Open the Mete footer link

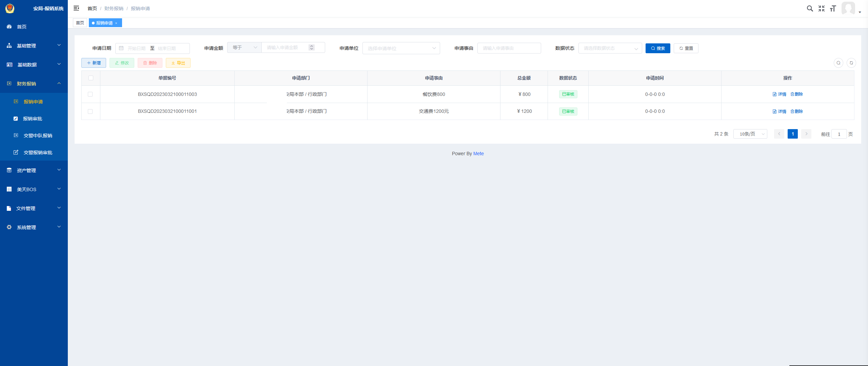point(478,154)
